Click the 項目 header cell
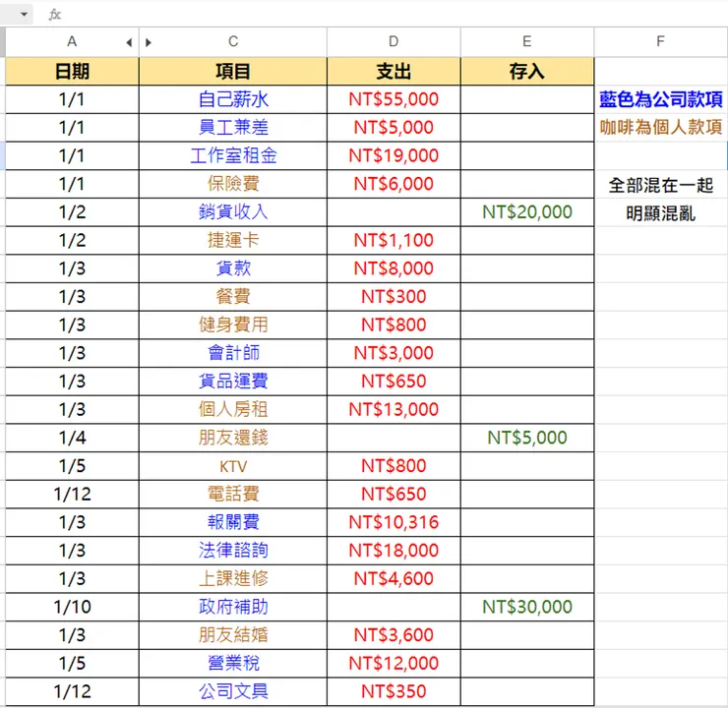This screenshot has height=708, width=728. tap(233, 72)
